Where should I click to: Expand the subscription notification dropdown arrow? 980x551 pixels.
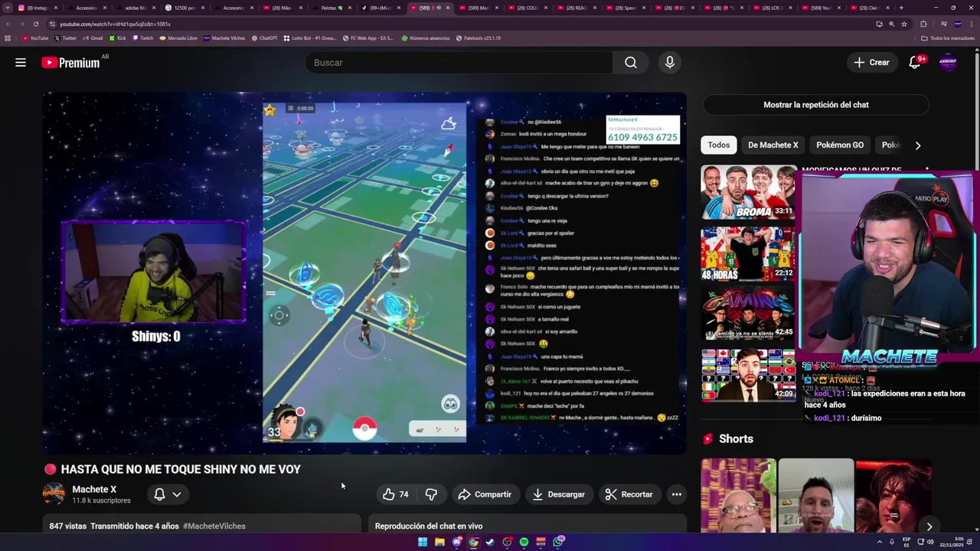(x=177, y=494)
